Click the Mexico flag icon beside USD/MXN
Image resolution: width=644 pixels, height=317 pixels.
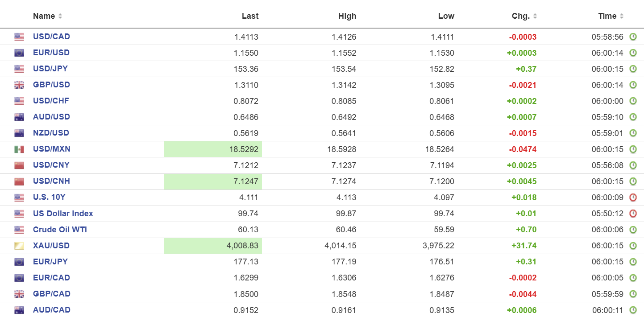tap(19, 149)
